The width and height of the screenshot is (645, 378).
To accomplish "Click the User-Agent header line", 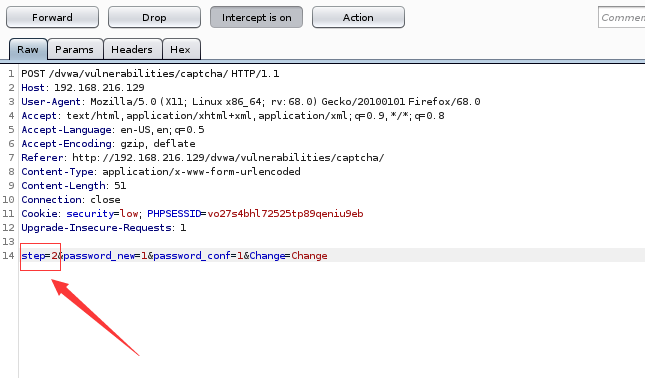I will pos(251,102).
